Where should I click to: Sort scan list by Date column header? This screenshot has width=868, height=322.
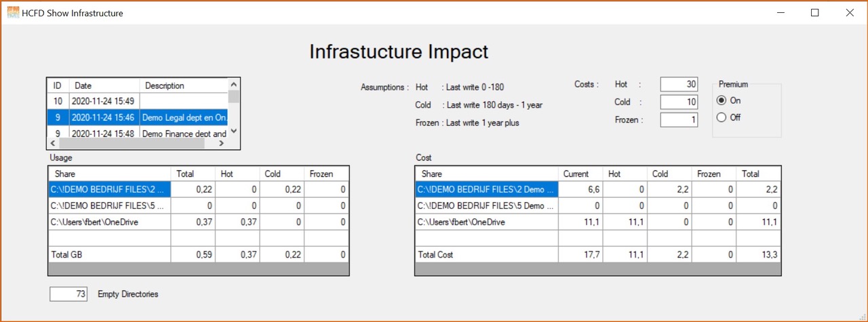104,86
